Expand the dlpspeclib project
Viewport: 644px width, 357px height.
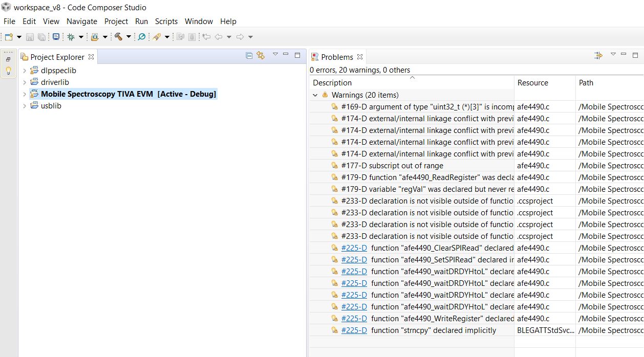click(x=25, y=71)
